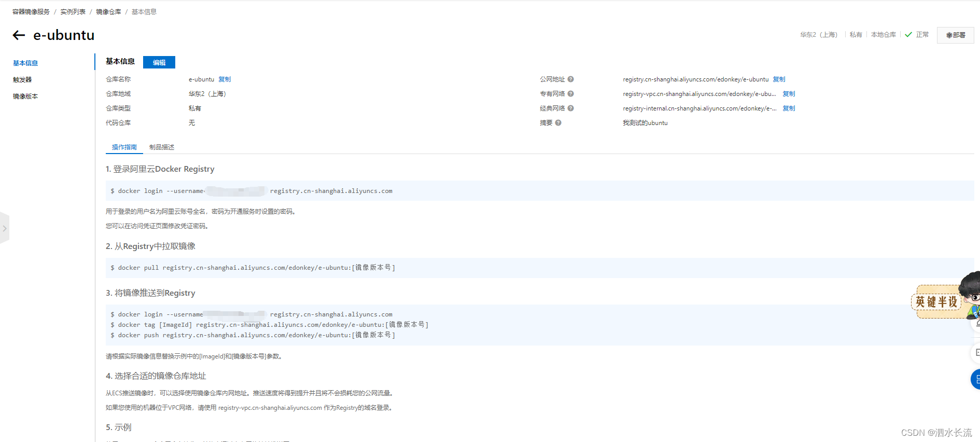980x442 pixels.
Task: Click the docker pull command line
Action: (253, 268)
